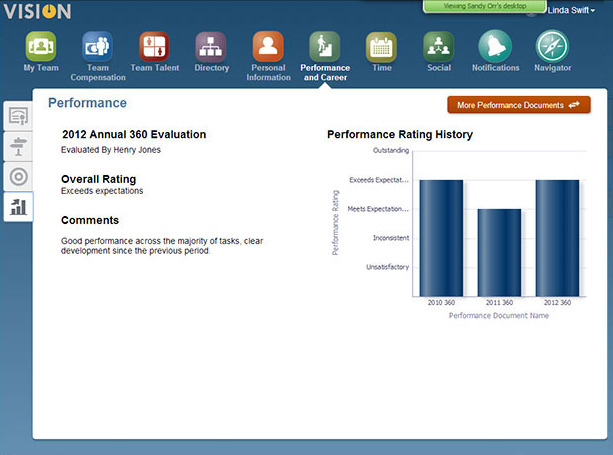Click the Outstanding axis label

(x=391, y=150)
